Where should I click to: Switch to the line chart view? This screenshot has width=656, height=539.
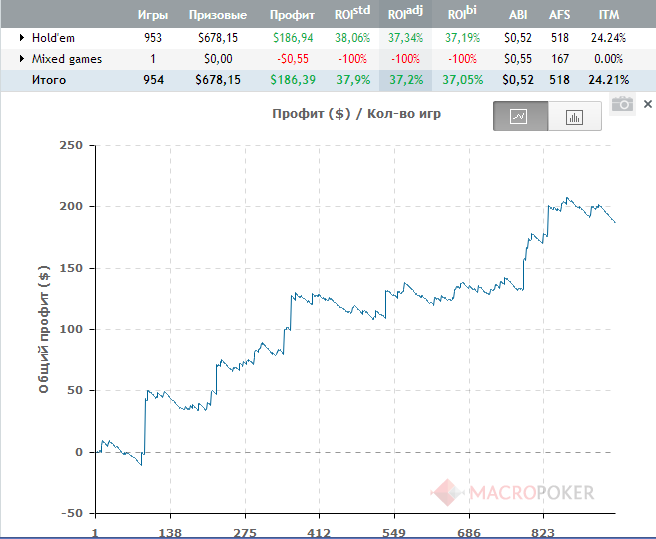coord(520,116)
